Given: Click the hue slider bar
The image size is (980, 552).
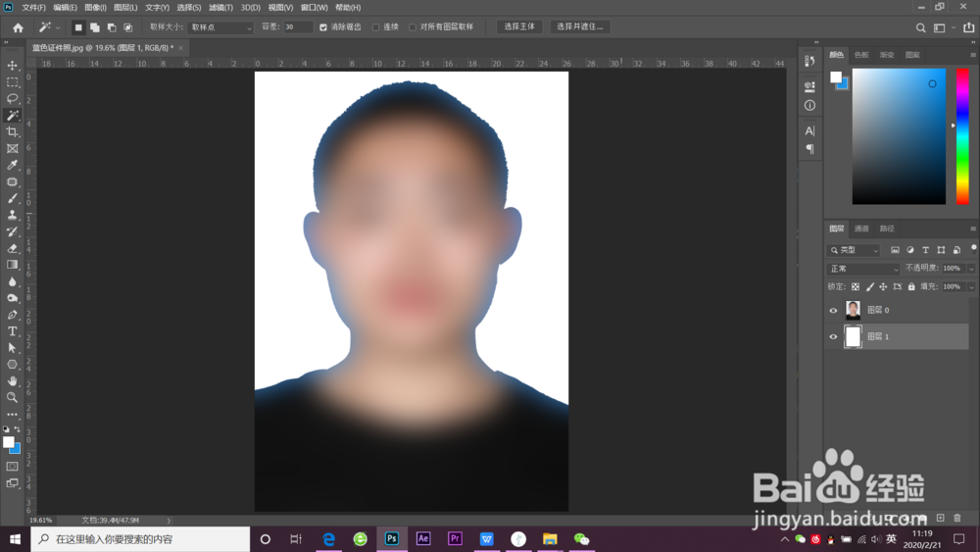Looking at the screenshot, I should 962,136.
